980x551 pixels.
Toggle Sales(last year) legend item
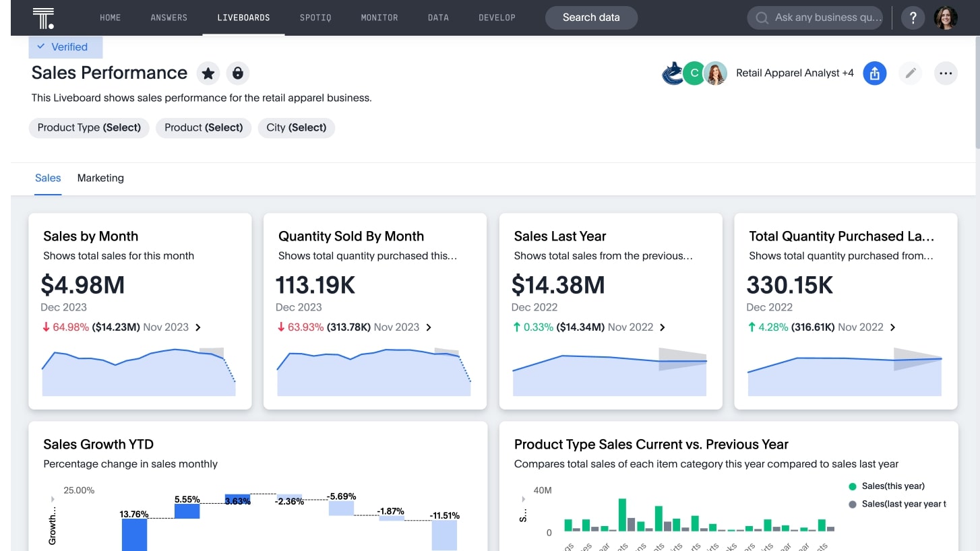coord(898,504)
